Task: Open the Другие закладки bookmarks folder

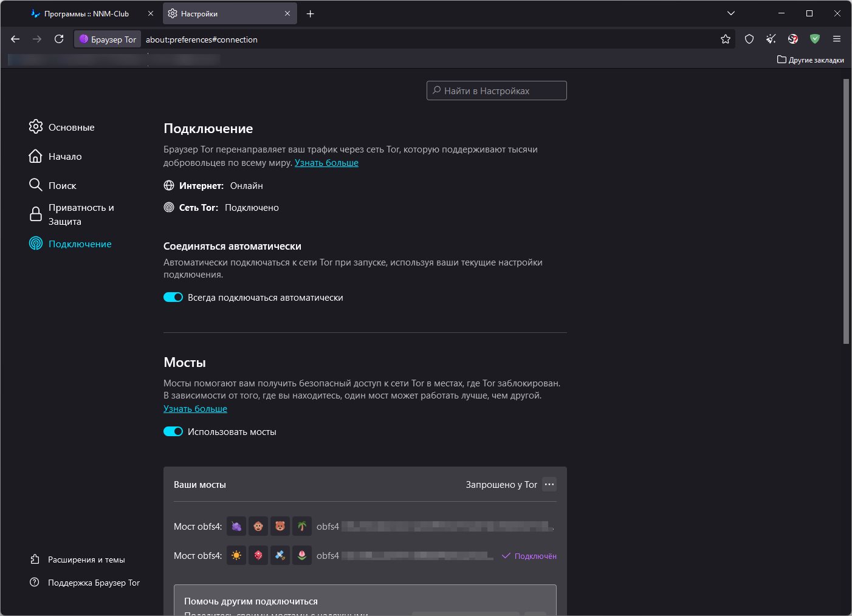Action: [x=811, y=60]
